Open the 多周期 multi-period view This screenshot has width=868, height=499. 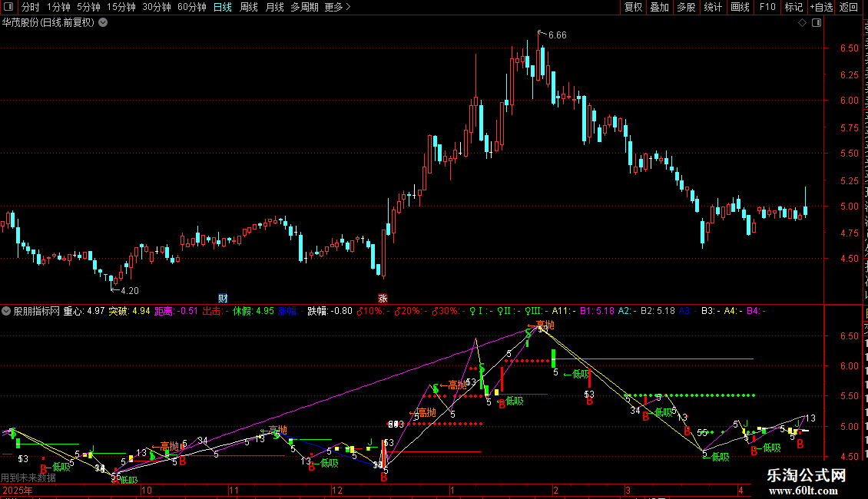tap(304, 7)
